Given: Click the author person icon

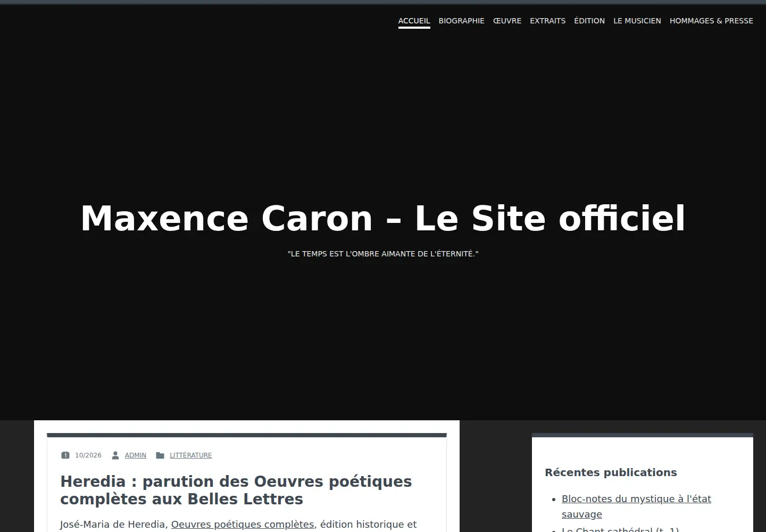Looking at the screenshot, I should pos(115,455).
